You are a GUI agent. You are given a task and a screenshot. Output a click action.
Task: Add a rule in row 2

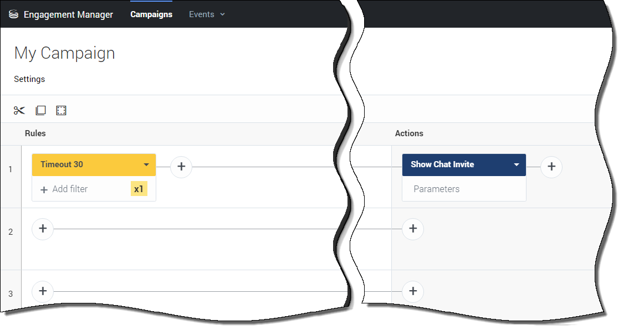pyautogui.click(x=43, y=229)
